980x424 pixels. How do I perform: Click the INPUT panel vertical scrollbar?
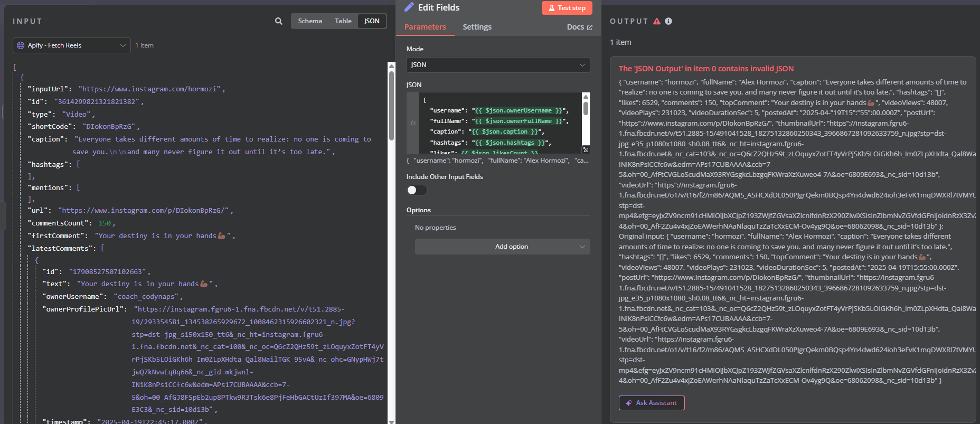click(x=391, y=106)
